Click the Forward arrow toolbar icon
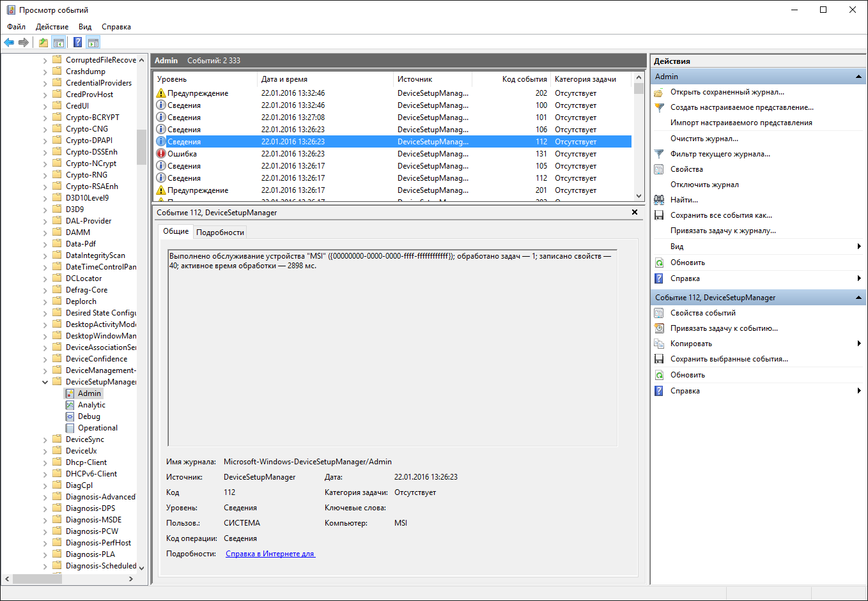The image size is (868, 601). tap(24, 43)
